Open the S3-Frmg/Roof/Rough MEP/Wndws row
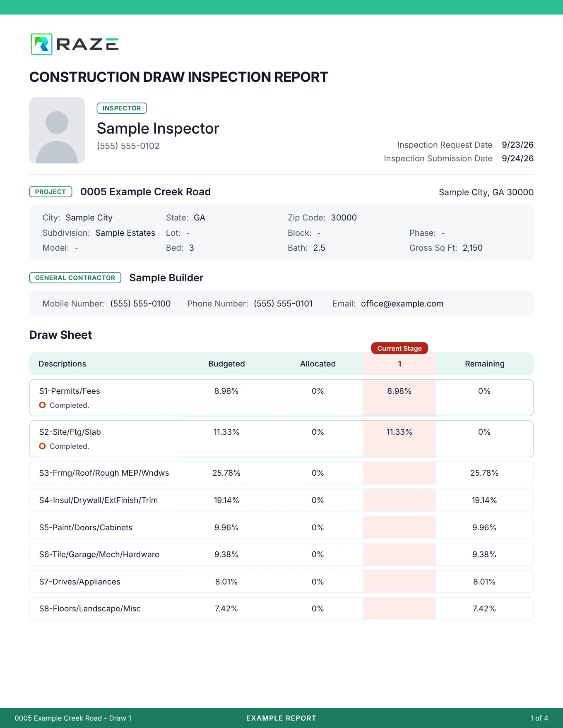Image resolution: width=563 pixels, height=728 pixels. [x=281, y=473]
